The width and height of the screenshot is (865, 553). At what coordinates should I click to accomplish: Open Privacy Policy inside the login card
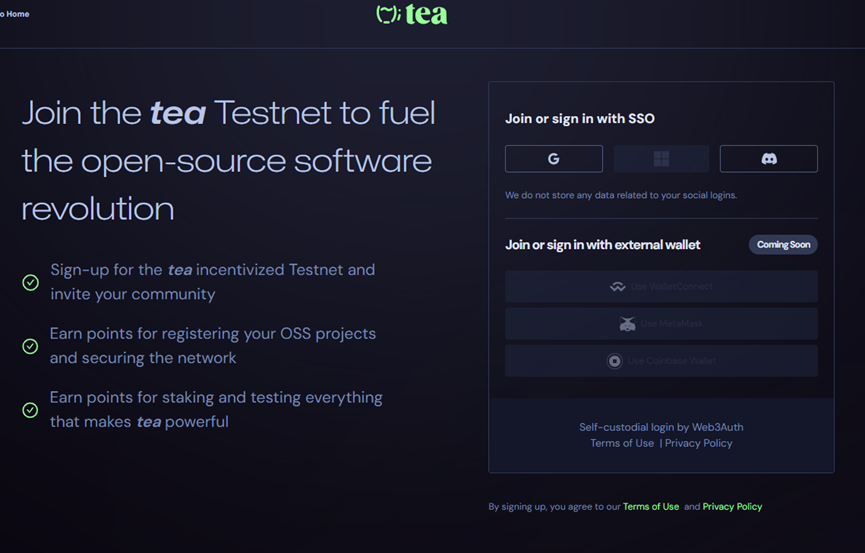pos(699,443)
